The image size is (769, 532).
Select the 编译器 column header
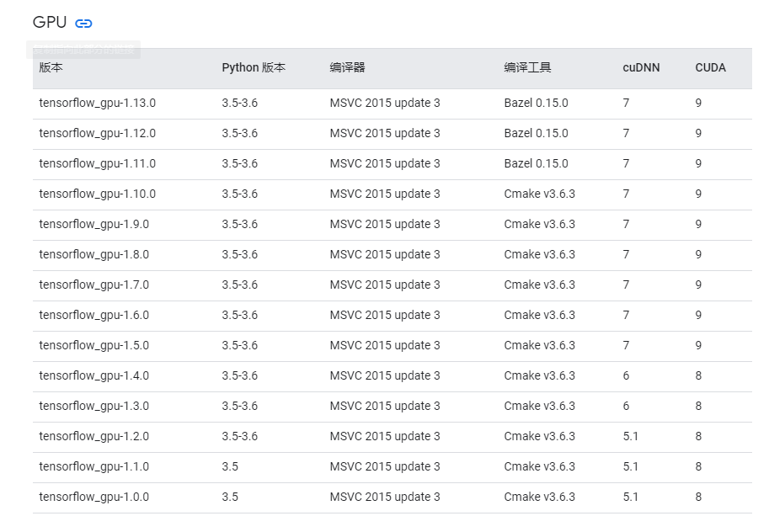347,67
